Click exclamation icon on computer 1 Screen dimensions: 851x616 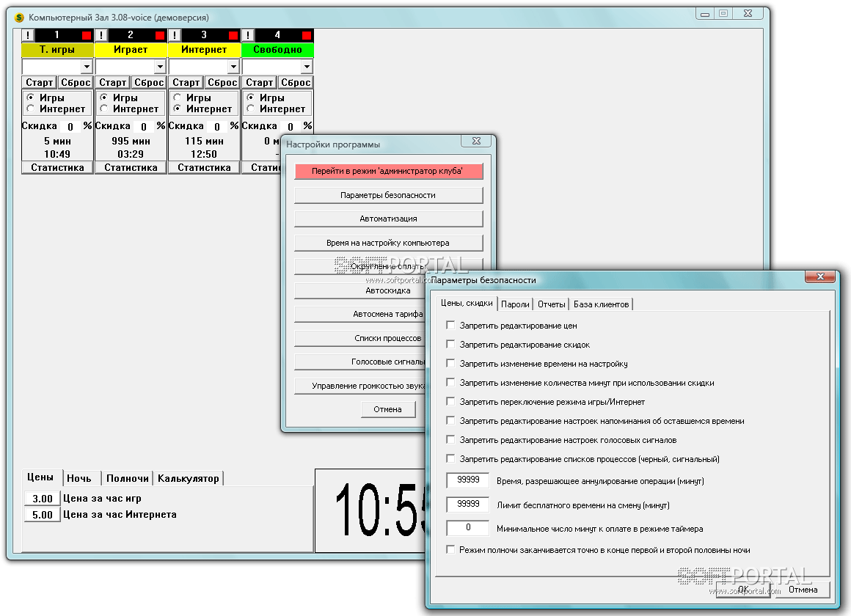[28, 35]
